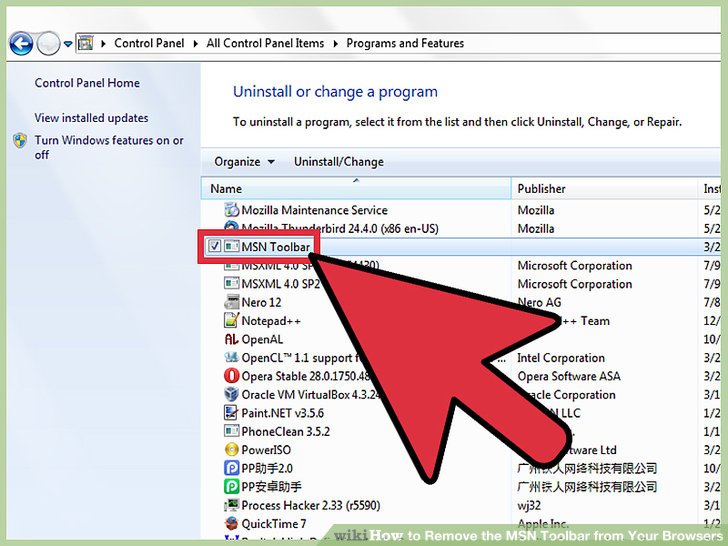Click the shield icon beside Windows features

(x=20, y=140)
